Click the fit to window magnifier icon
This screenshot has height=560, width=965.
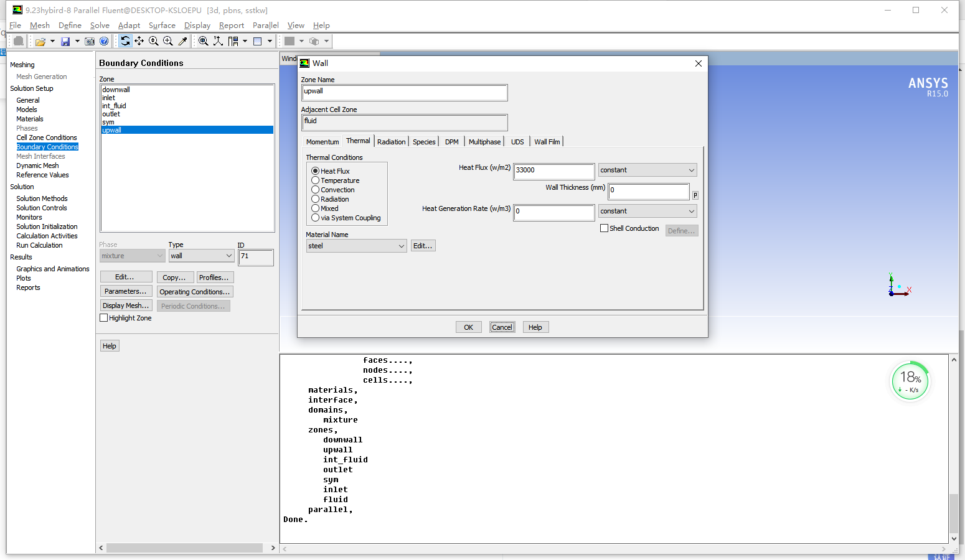point(203,41)
